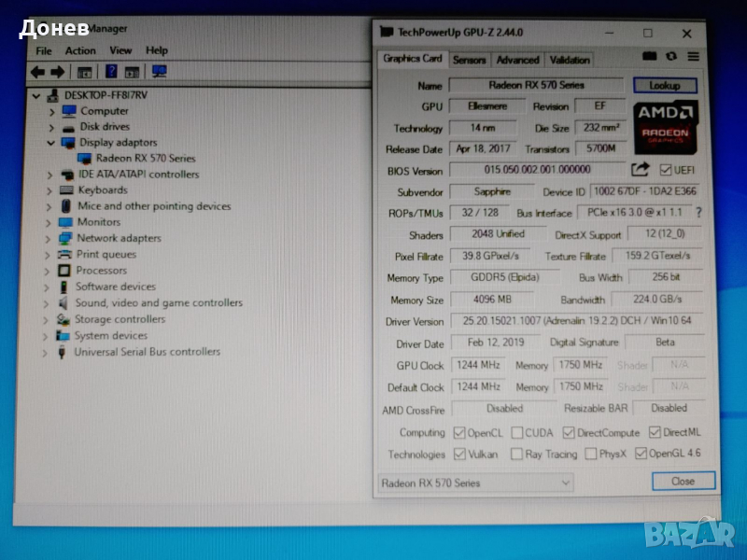This screenshot has width=747, height=560.
Task: Toggle the Vulkan checkbox
Action: pyautogui.click(x=459, y=455)
